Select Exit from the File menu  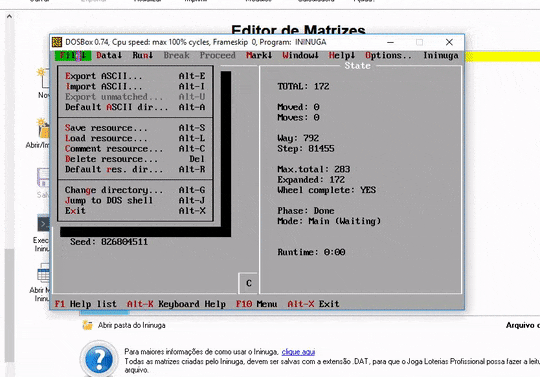click(135, 210)
